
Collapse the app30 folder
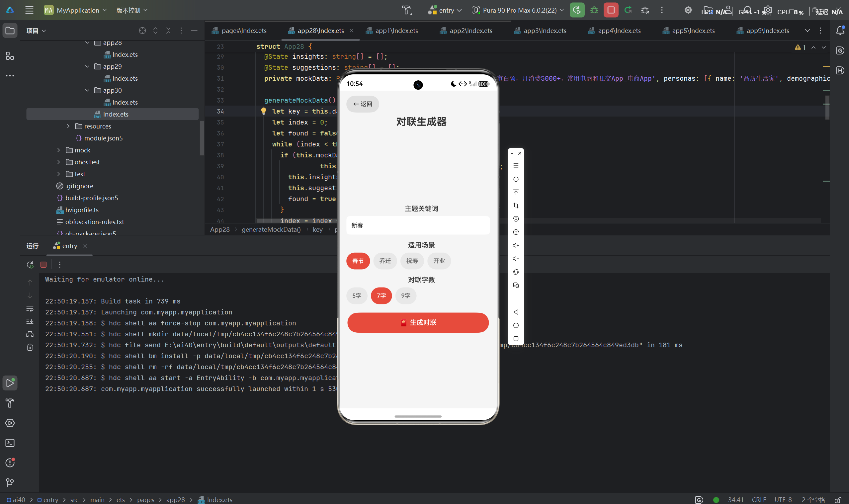pyautogui.click(x=87, y=90)
